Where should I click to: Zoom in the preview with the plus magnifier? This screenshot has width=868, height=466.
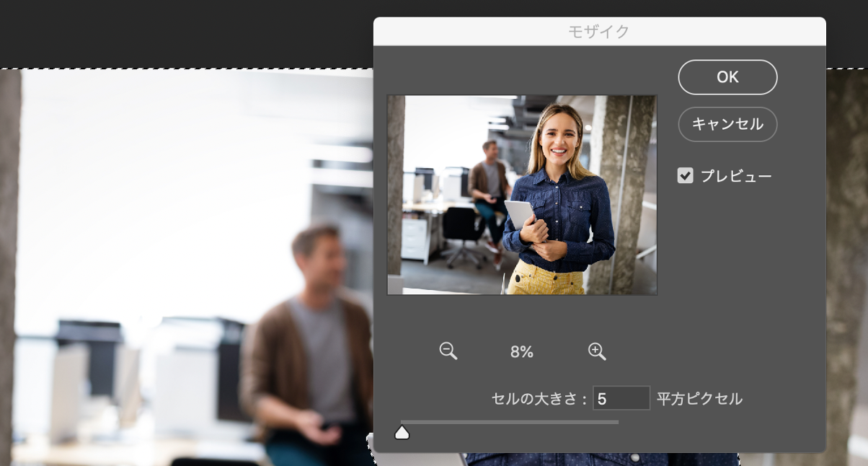pos(597,351)
